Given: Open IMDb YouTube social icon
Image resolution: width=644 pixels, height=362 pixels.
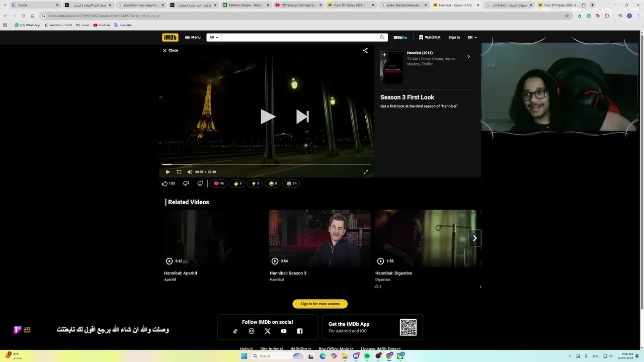Looking at the screenshot, I should point(284,331).
